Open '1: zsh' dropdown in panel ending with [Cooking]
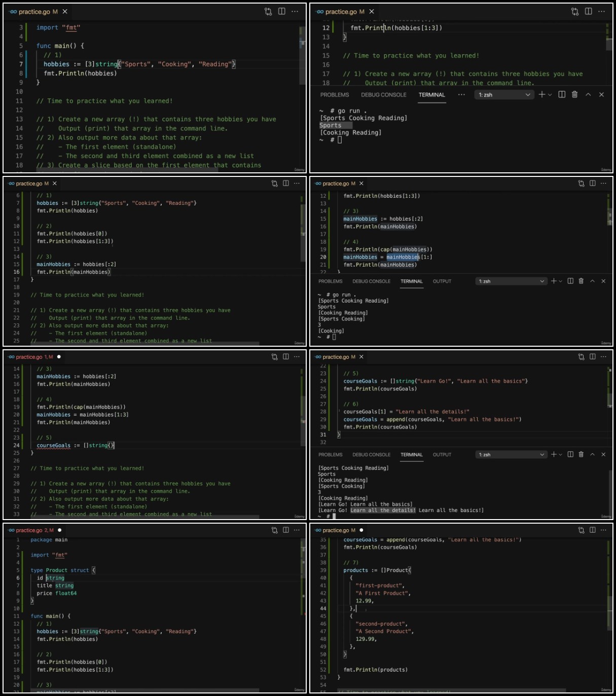The image size is (616, 696). coord(512,281)
